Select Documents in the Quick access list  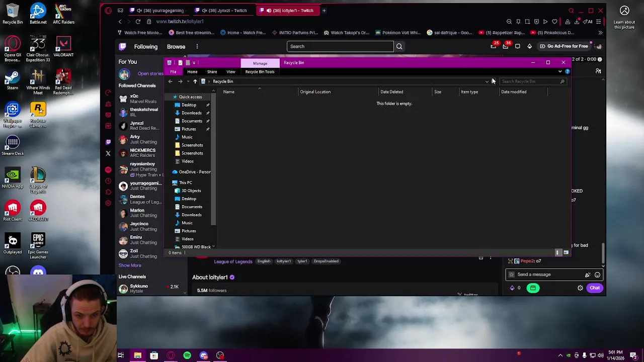pyautogui.click(x=192, y=121)
